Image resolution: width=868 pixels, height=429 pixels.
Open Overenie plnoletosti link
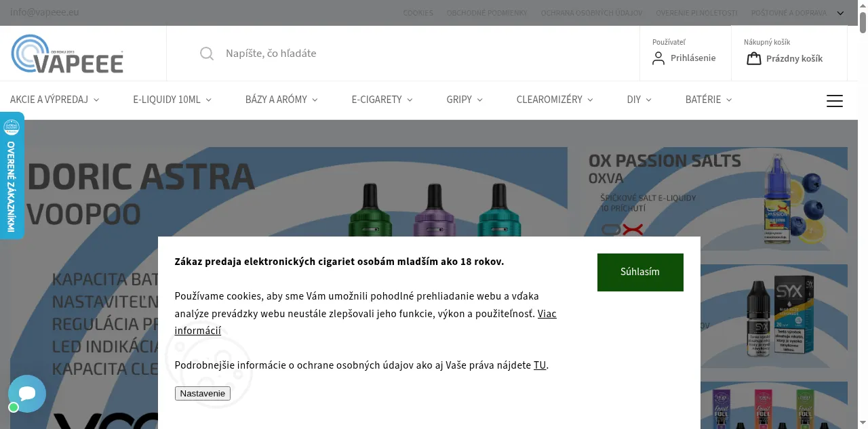click(696, 13)
